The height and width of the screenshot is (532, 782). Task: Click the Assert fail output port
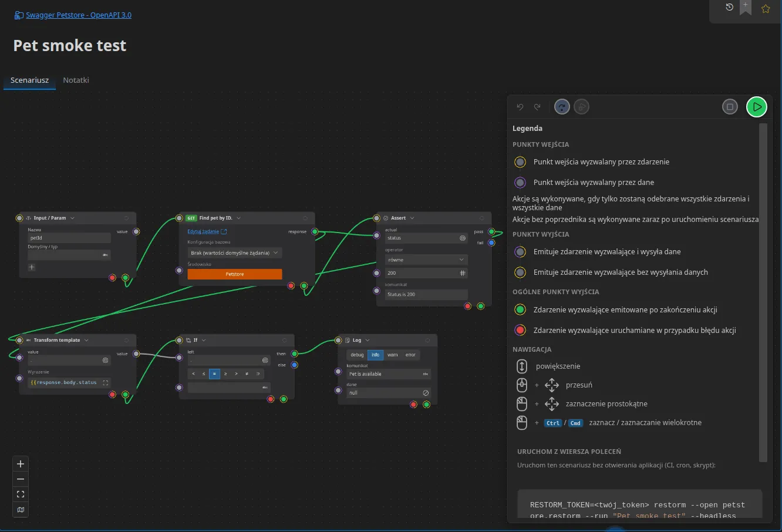coord(491,243)
